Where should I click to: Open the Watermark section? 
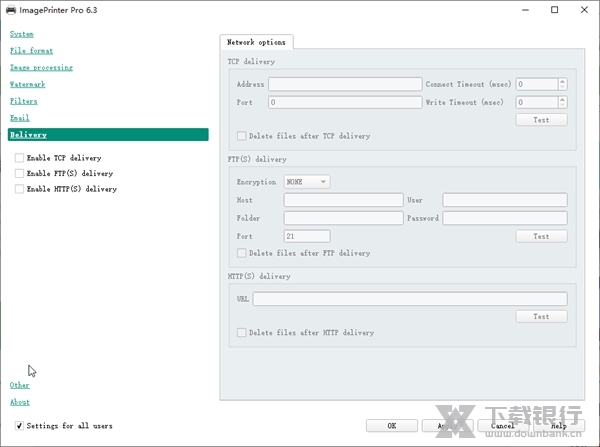click(28, 84)
